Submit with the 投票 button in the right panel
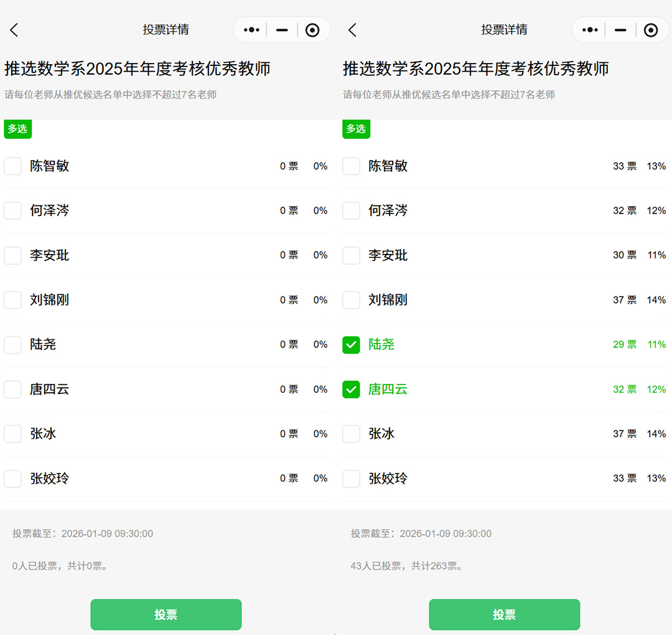The width and height of the screenshot is (672, 635). pos(504,614)
